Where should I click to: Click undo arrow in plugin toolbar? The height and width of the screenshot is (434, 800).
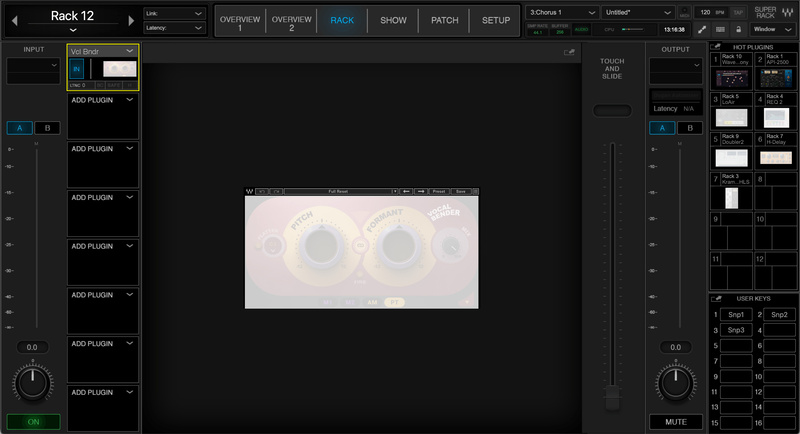point(262,191)
